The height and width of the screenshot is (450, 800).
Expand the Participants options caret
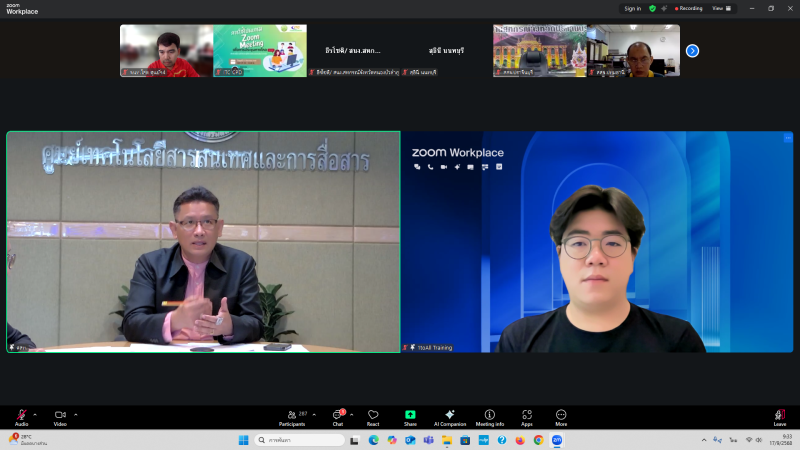tap(312, 414)
